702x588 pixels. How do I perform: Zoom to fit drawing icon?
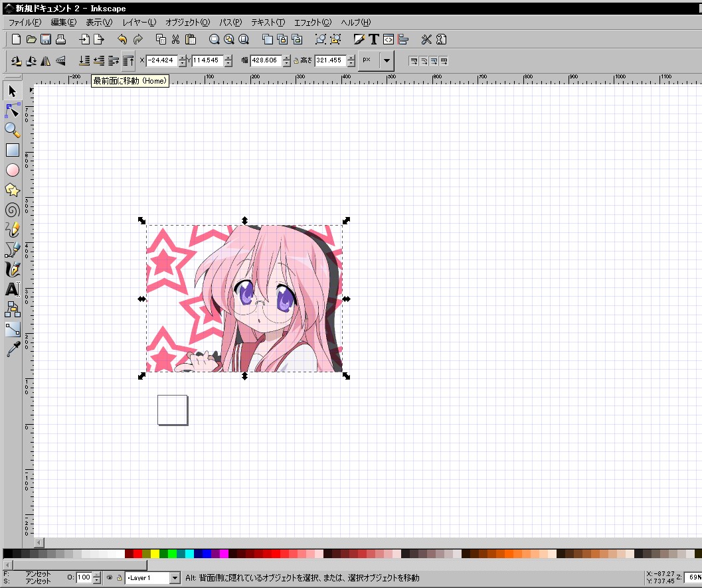(x=228, y=39)
